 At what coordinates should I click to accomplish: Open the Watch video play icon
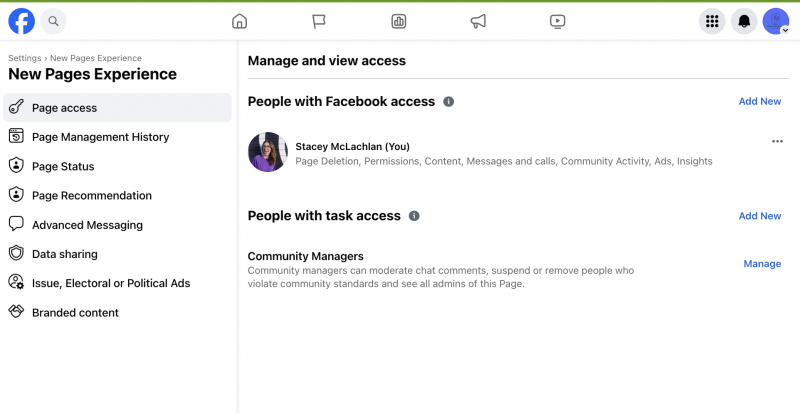pos(557,21)
